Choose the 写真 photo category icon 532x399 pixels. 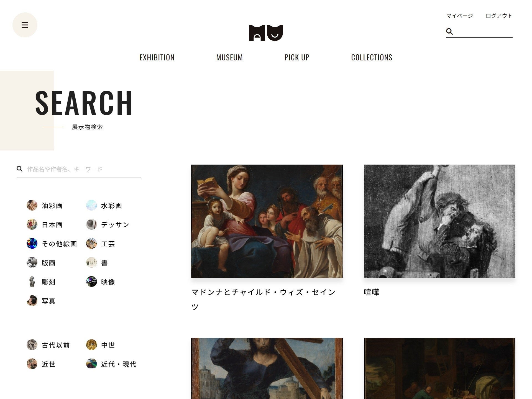[32, 301]
